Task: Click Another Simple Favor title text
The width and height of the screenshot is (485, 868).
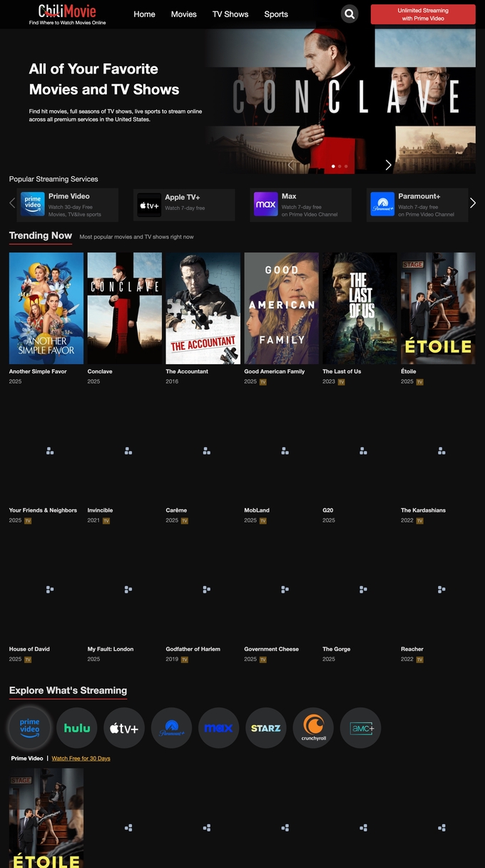Action: (38, 371)
